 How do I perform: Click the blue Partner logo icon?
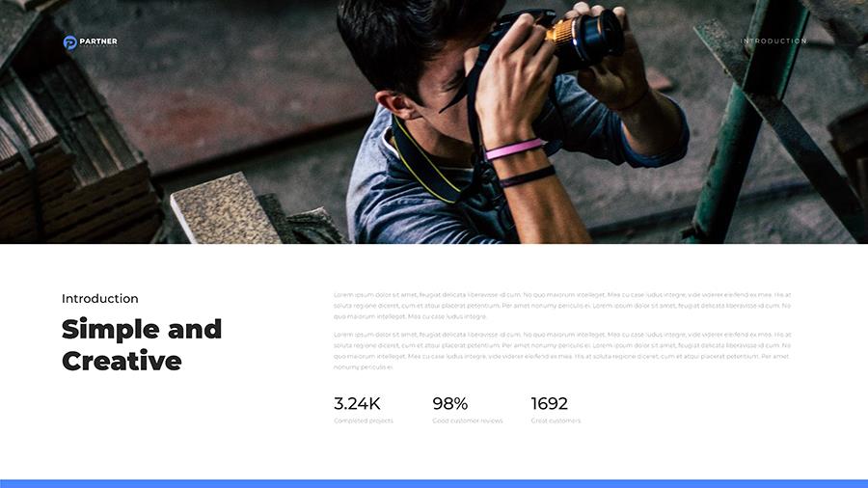69,42
